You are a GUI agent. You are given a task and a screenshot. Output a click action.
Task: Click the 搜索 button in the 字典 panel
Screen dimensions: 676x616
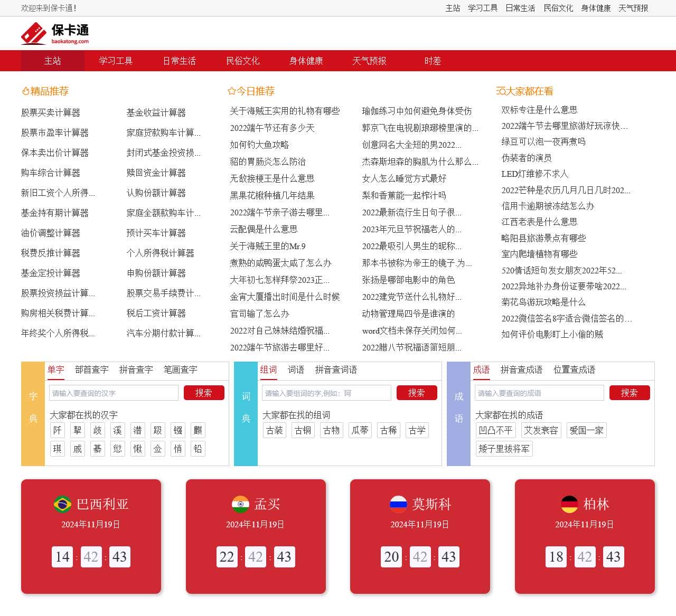204,393
